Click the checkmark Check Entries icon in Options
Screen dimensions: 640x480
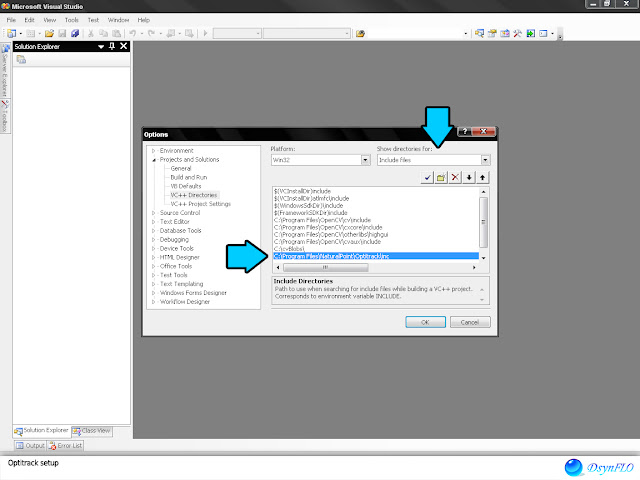pyautogui.click(x=427, y=178)
